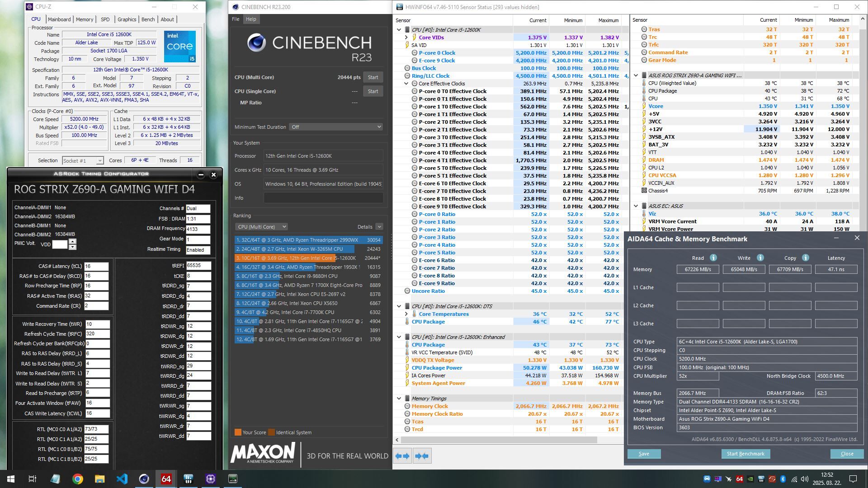Click the info icon next to Copy in AIDA64
The image size is (868, 488).
(x=806, y=258)
